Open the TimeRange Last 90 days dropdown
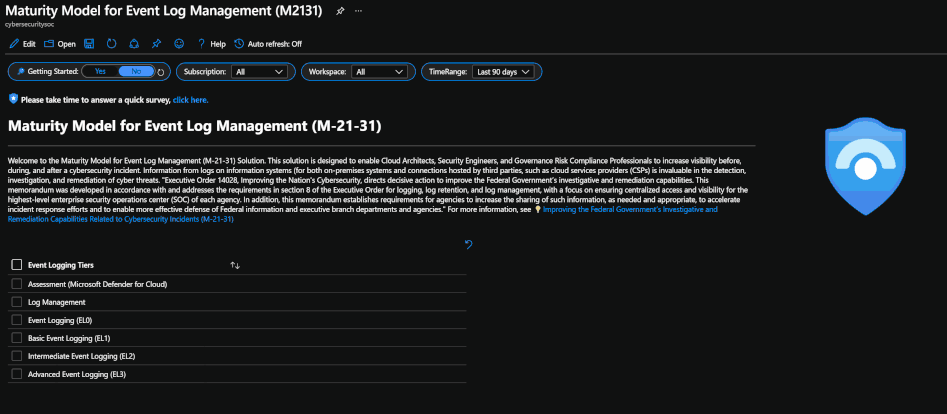This screenshot has width=947, height=414. (503, 72)
